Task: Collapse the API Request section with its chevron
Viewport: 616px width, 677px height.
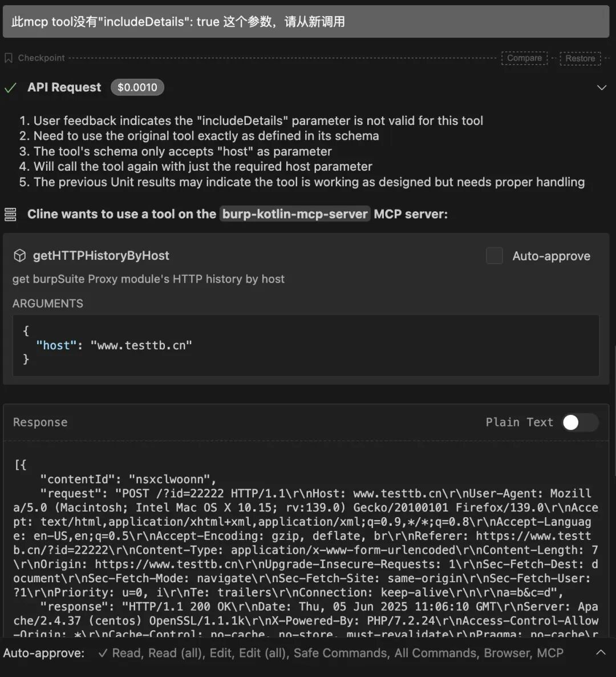Action: tap(601, 88)
